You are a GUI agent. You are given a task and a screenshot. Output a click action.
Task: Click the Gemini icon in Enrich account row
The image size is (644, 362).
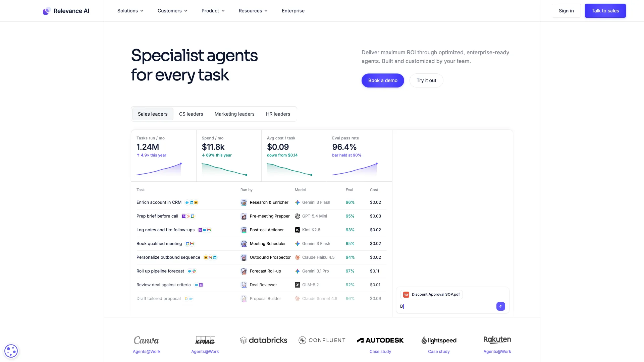tap(297, 202)
